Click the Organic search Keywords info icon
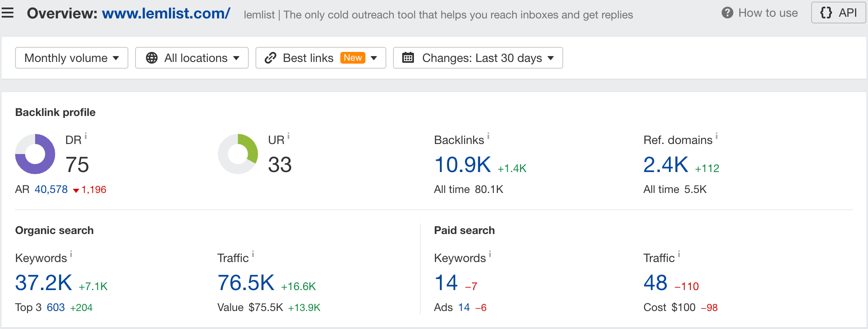868x329 pixels. coord(71,254)
